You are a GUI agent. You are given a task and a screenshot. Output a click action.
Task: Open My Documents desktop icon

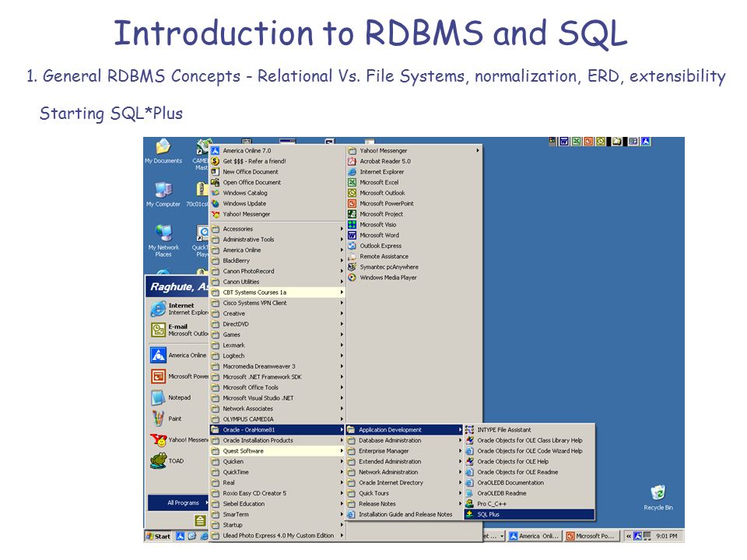coord(163,151)
